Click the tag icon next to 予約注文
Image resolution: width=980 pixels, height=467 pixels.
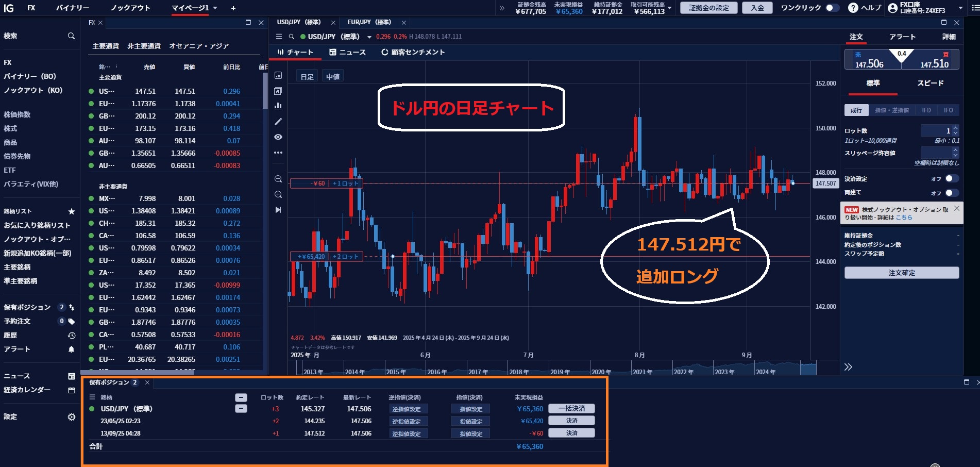pos(72,321)
